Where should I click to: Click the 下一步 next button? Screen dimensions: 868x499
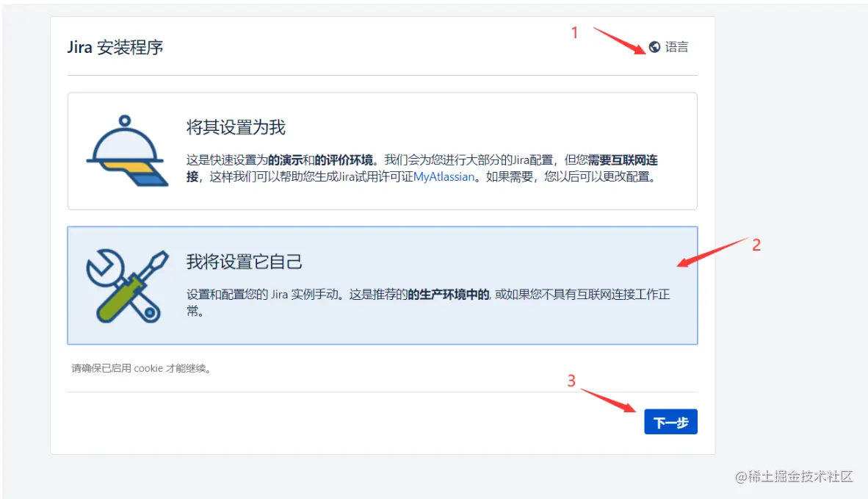pyautogui.click(x=670, y=422)
